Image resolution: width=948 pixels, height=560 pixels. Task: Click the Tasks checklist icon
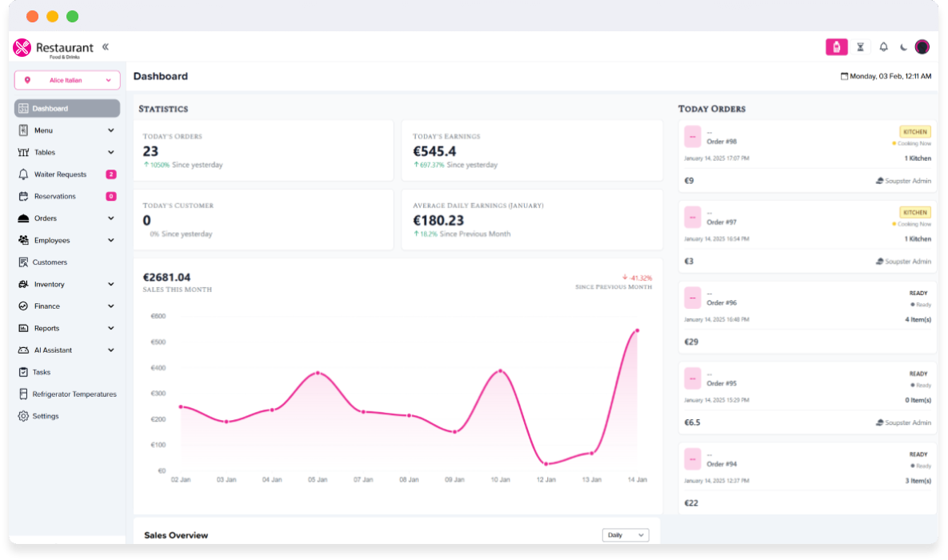click(x=23, y=372)
